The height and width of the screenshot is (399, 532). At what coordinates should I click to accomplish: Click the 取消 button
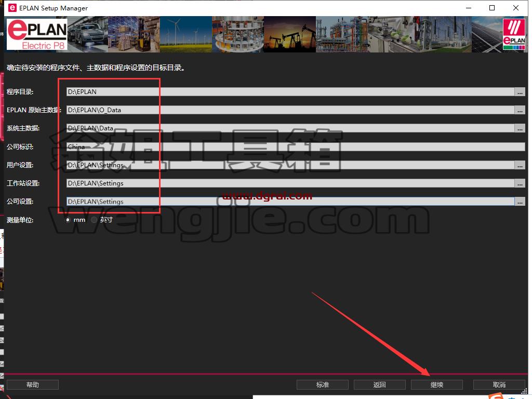pos(499,385)
